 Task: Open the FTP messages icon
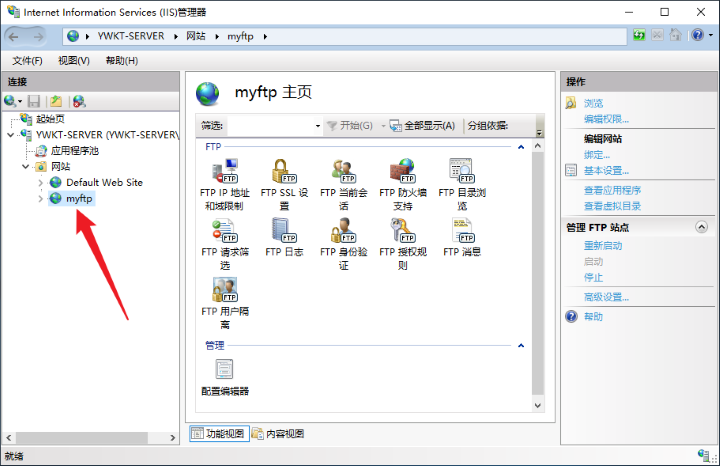click(462, 237)
